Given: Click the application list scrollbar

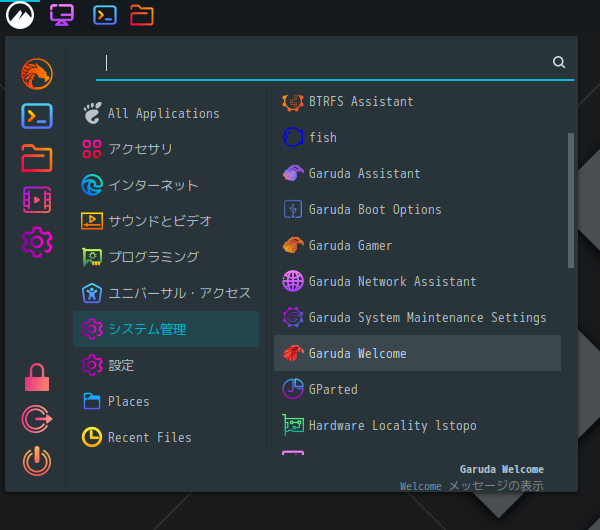Looking at the screenshot, I should point(571,201).
